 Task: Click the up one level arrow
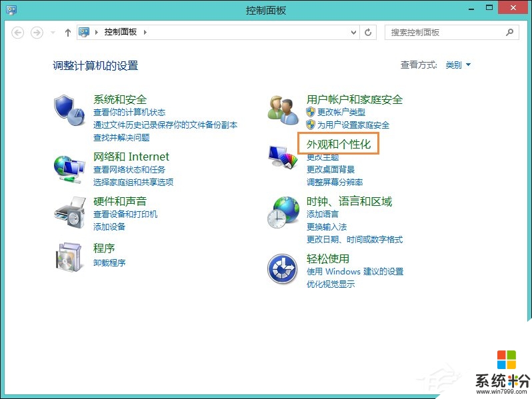[x=68, y=33]
